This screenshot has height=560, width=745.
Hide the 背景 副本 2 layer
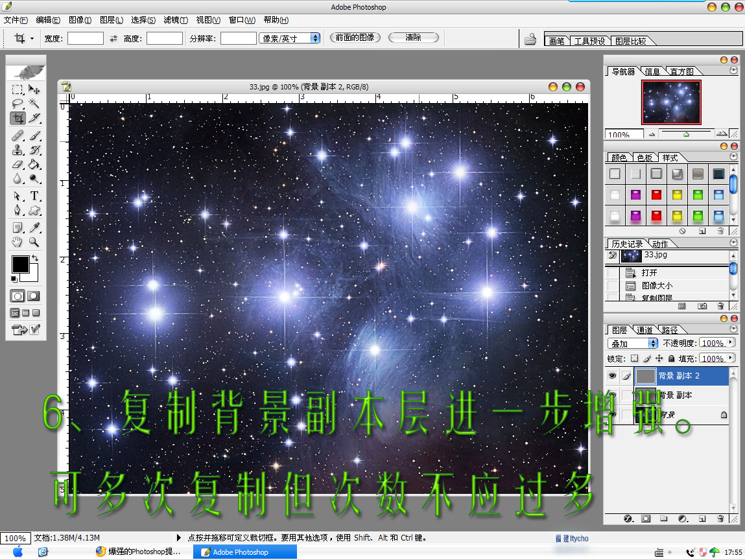point(613,376)
